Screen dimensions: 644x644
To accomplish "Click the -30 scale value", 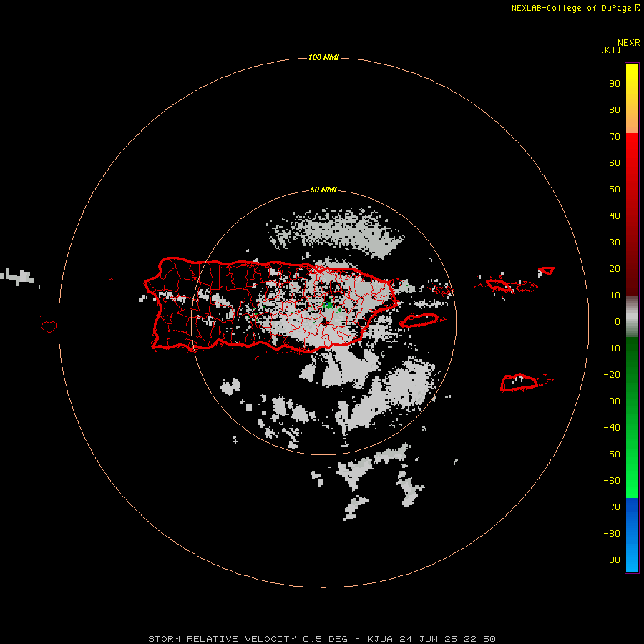I will (612, 401).
